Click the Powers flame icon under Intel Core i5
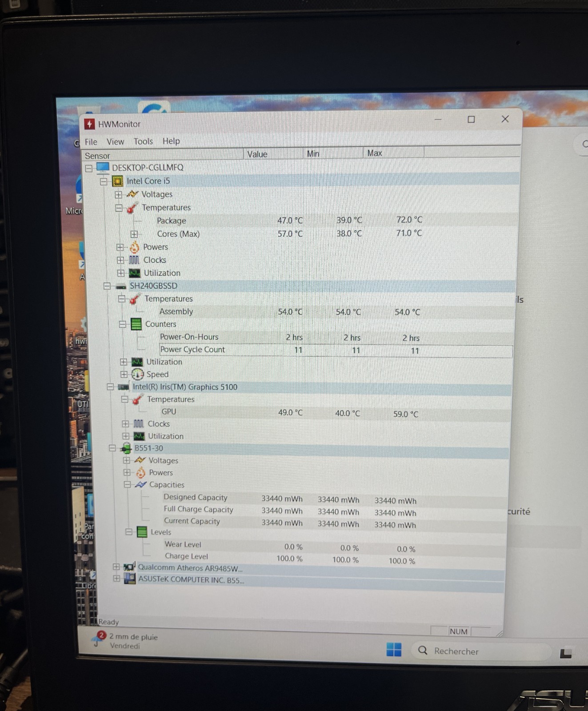This screenshot has width=588, height=711. (134, 247)
